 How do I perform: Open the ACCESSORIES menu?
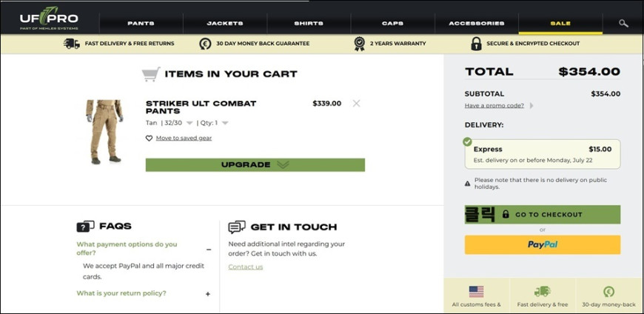pyautogui.click(x=477, y=24)
